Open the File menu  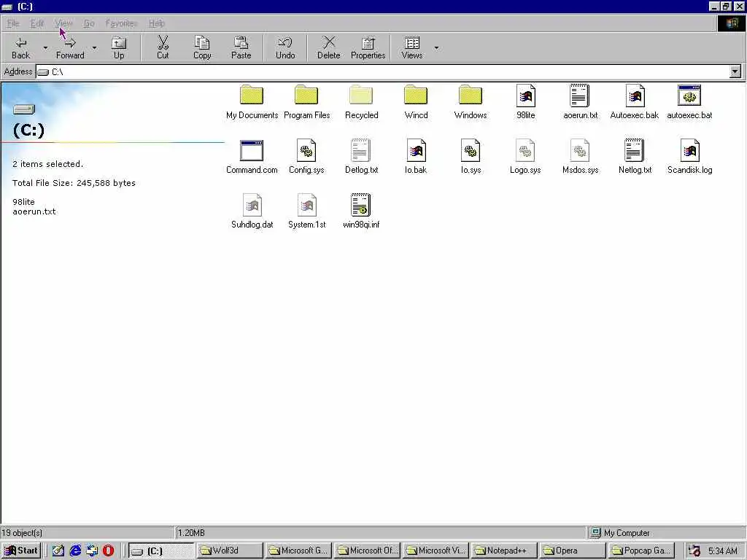[x=13, y=23]
